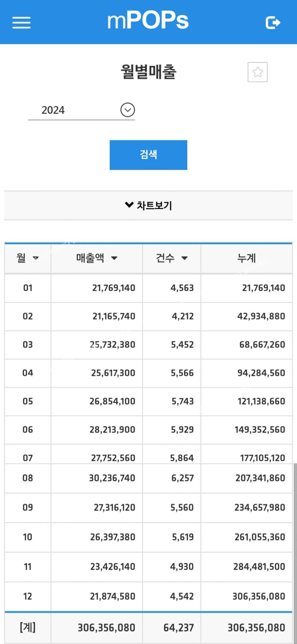Click the page scrollbar on the right

295,546
